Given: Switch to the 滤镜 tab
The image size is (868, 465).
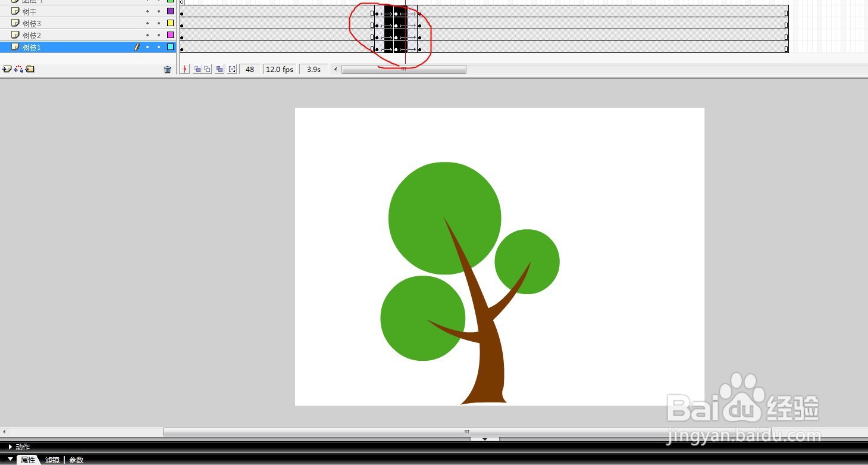Looking at the screenshot, I should point(52,460).
